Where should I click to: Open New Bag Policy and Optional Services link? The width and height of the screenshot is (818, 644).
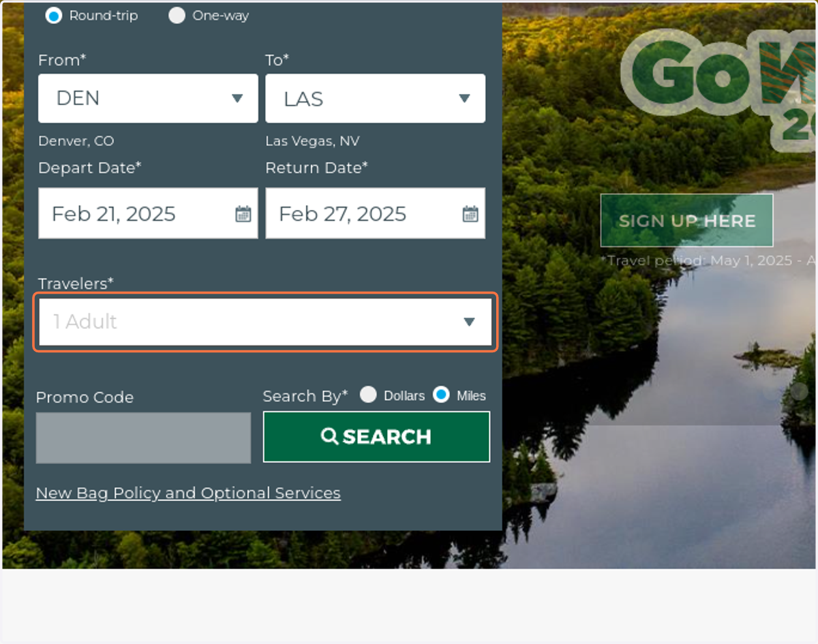[188, 493]
